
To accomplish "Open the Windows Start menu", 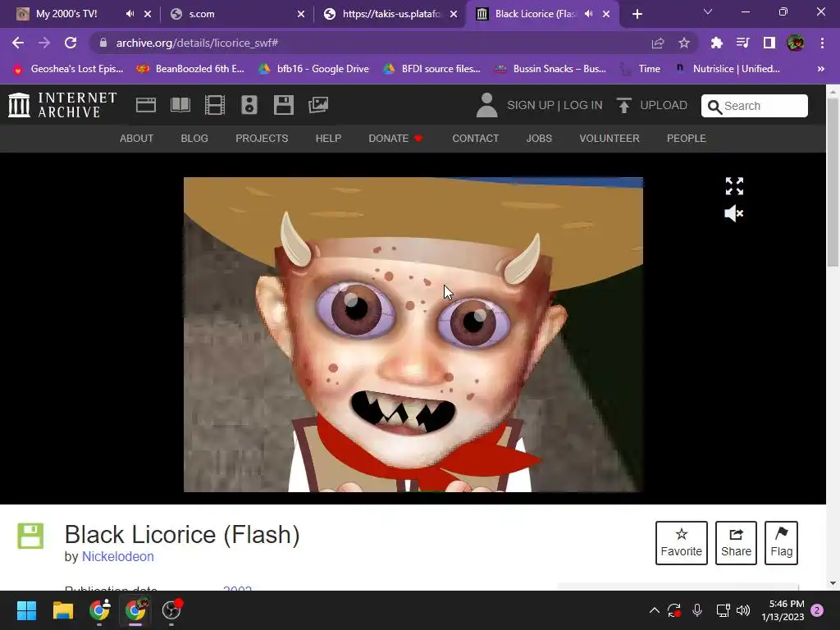I will (26, 610).
